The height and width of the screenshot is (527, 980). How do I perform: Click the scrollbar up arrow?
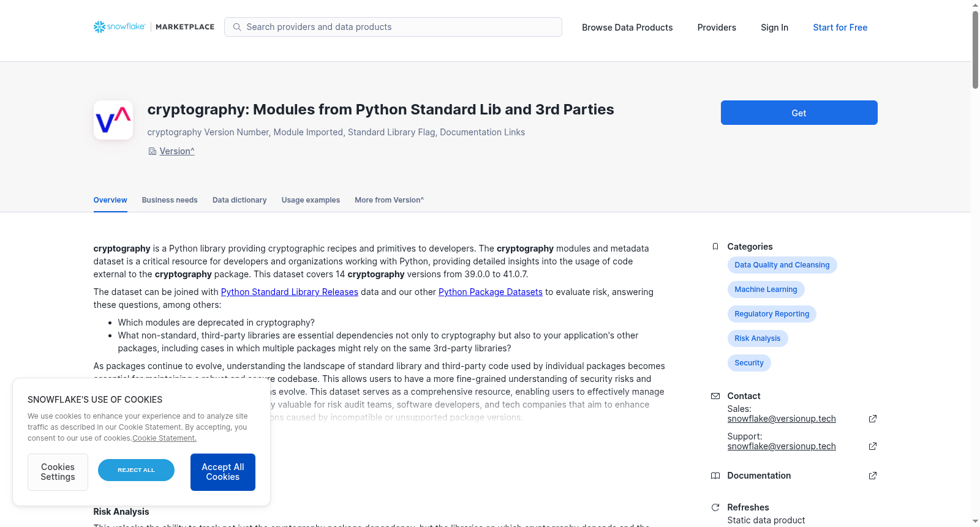975,5
